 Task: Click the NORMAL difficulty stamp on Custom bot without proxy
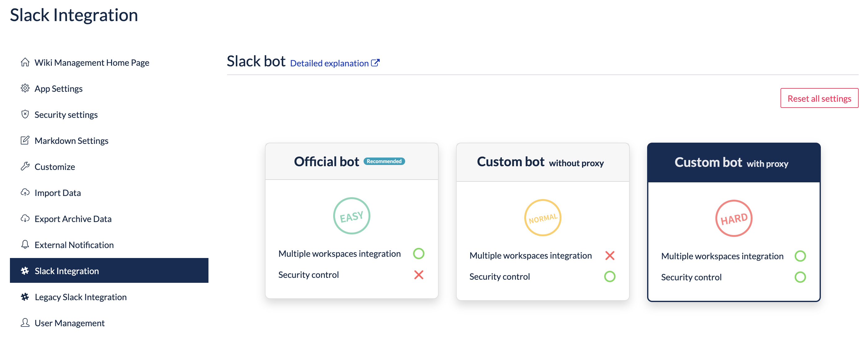(x=543, y=218)
